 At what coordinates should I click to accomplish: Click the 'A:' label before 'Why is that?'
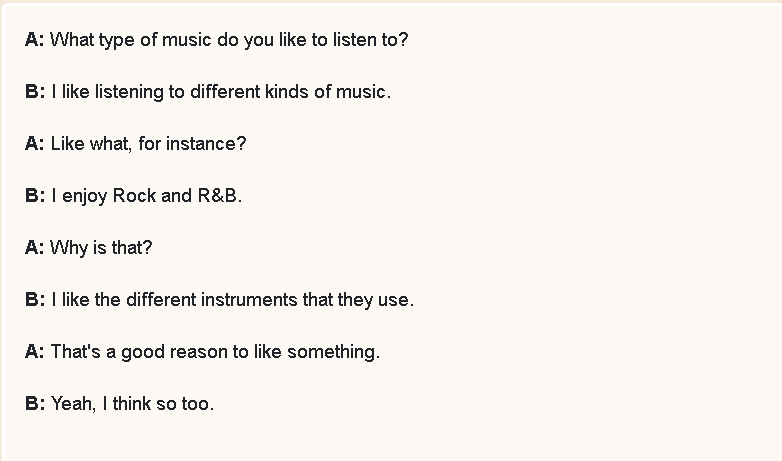tap(34, 247)
